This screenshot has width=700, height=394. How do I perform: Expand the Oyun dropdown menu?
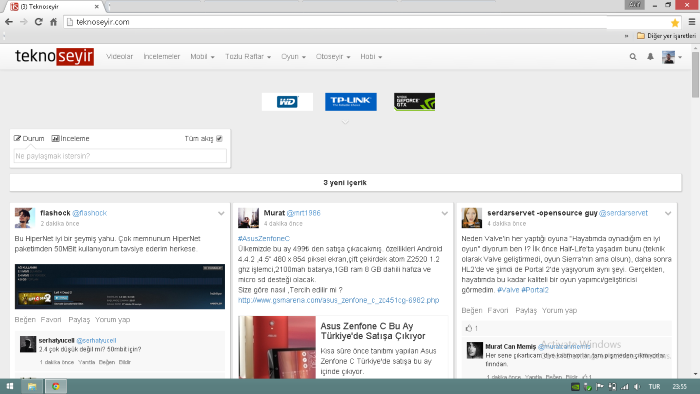[x=293, y=57]
